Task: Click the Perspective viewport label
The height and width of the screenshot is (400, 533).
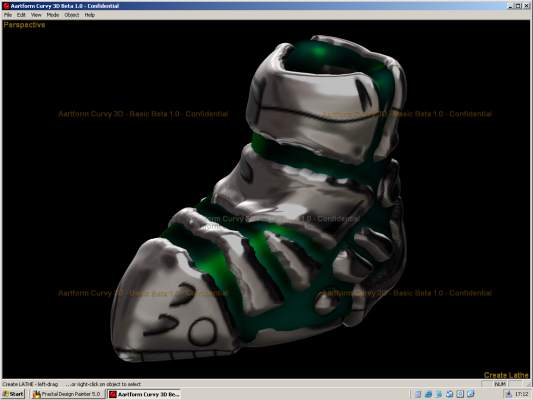Action: [24, 25]
